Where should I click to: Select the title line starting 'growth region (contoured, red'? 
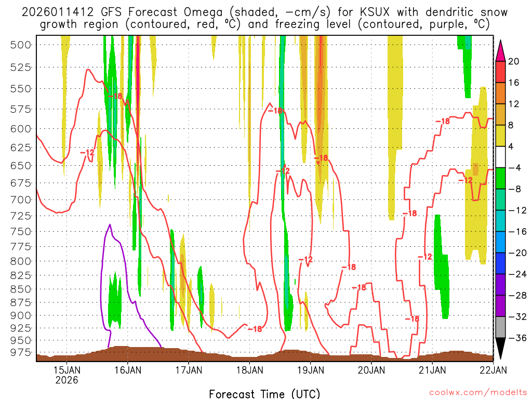pyautogui.click(x=264, y=24)
